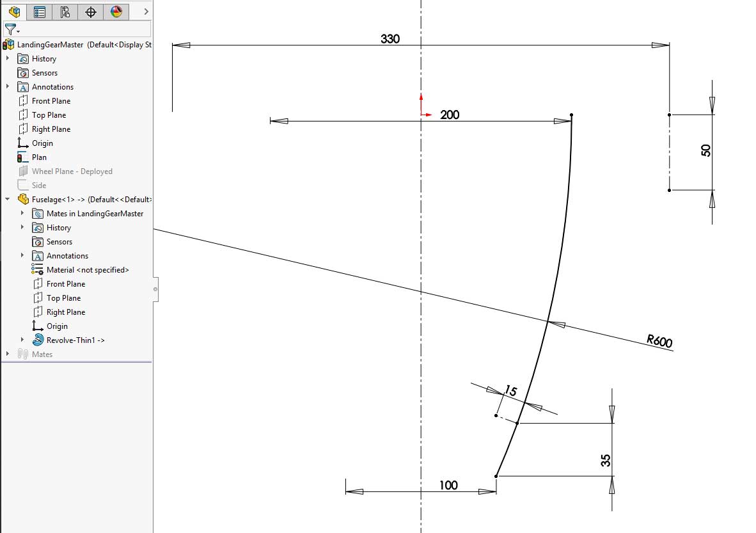Screen dimensions: 756x533
Task: Click the bottom Mates paperclip icon
Action: [22, 354]
